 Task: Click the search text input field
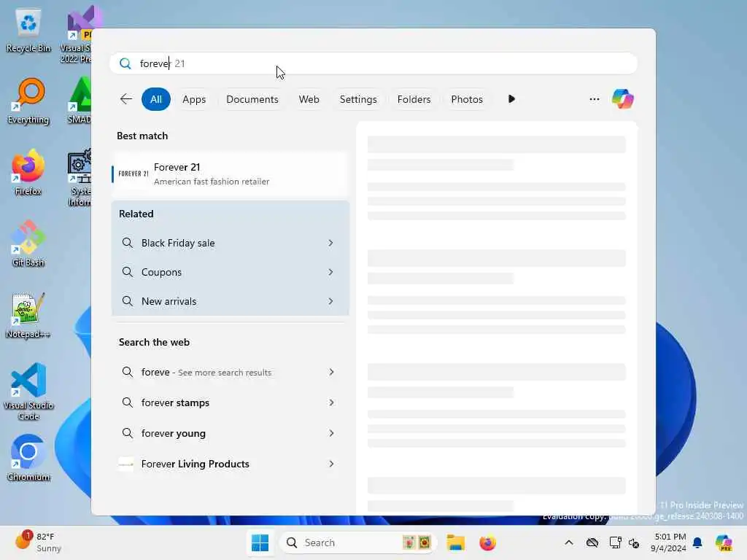tap(373, 63)
